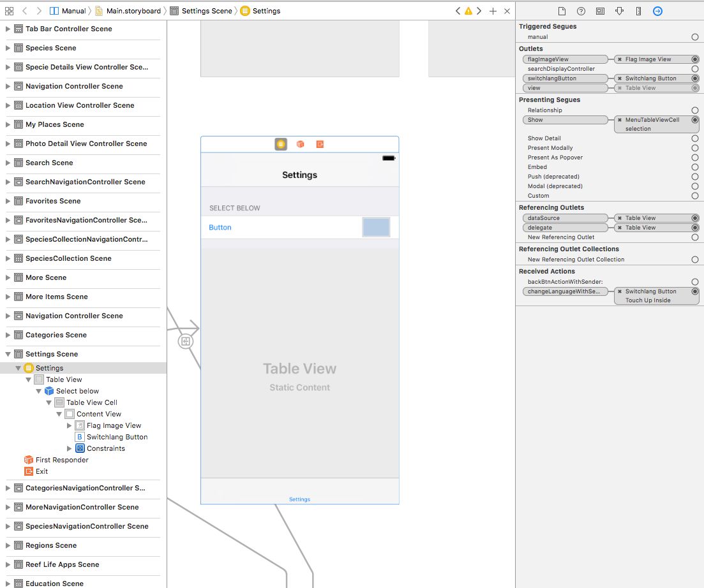Image resolution: width=704 pixels, height=588 pixels.
Task: Select the Settings navigation bar title
Action: pyautogui.click(x=299, y=175)
